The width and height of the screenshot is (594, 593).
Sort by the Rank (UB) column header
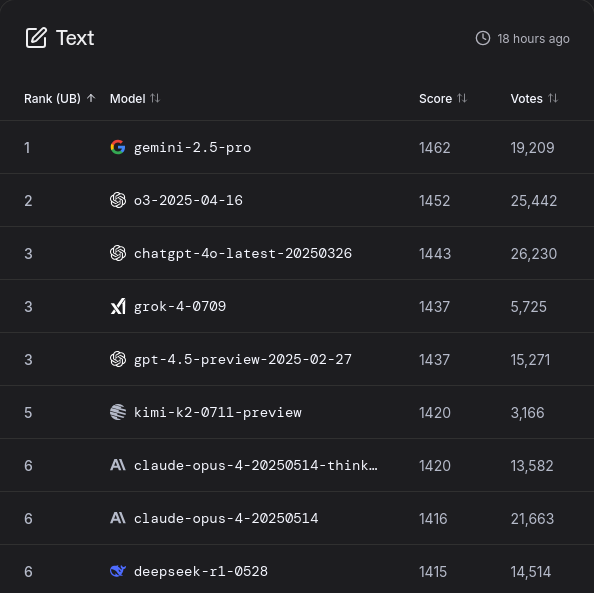(59, 99)
